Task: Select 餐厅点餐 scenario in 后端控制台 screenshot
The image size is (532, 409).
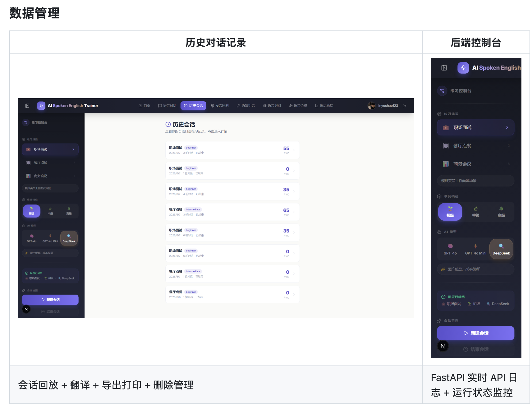Action: tap(476, 146)
